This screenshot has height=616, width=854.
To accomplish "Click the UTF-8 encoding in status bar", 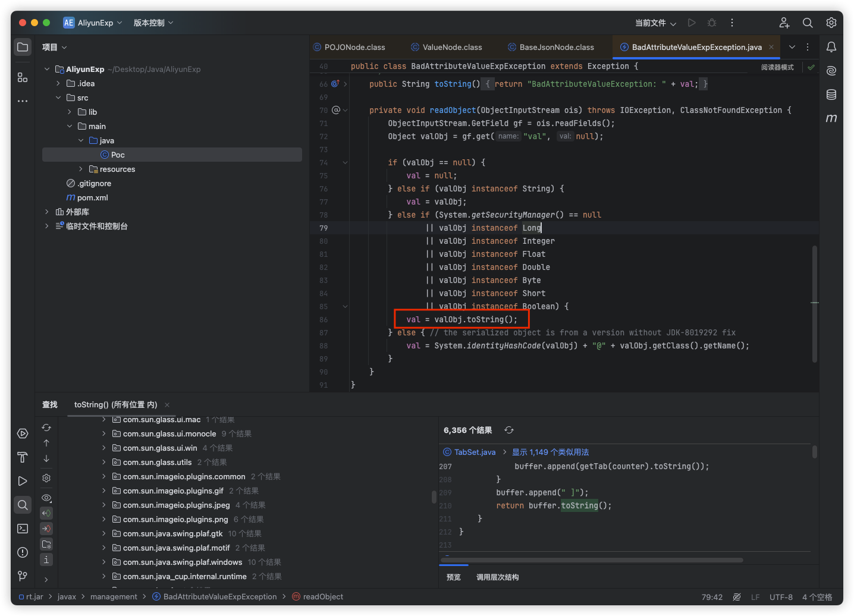I will tap(781, 597).
